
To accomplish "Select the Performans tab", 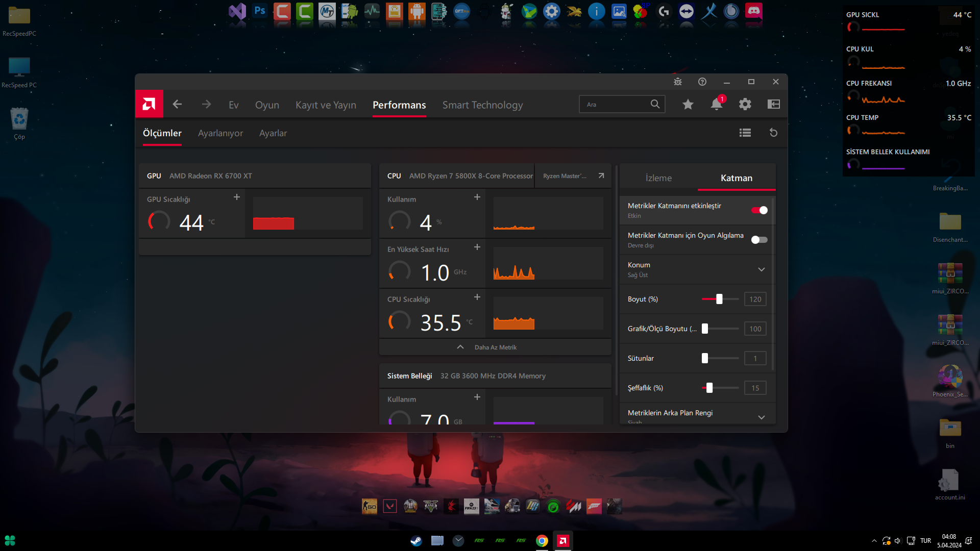I will click(399, 105).
